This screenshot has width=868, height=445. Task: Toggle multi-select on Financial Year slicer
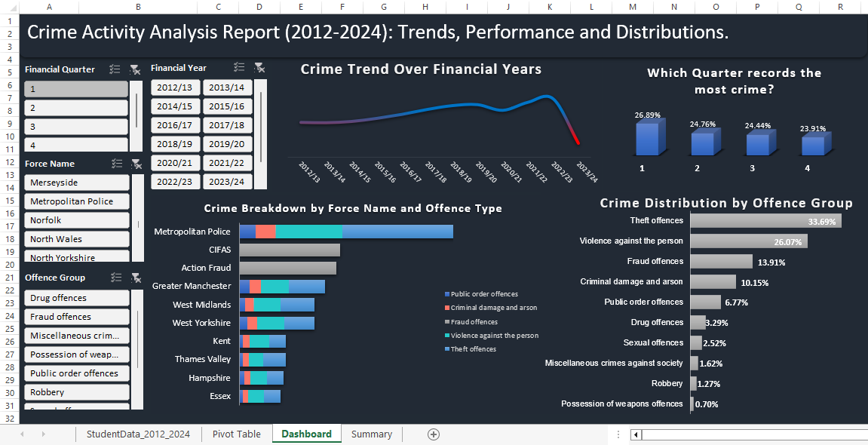point(239,68)
